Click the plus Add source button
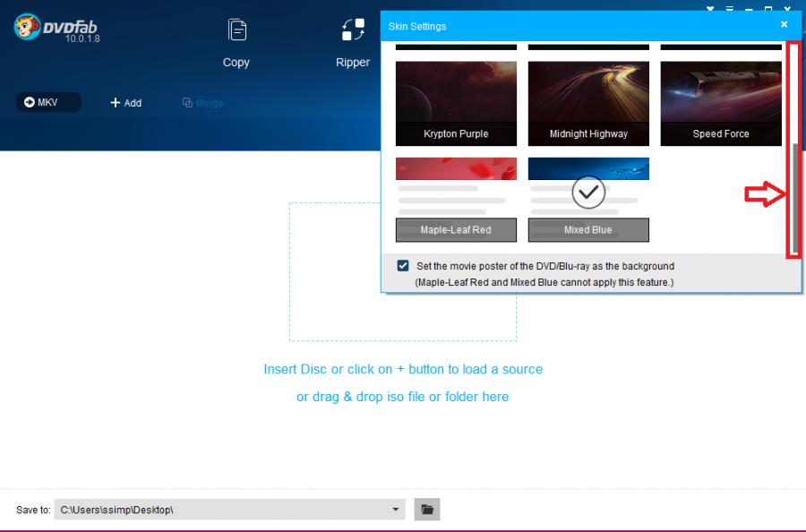806x532 pixels. 125,103
